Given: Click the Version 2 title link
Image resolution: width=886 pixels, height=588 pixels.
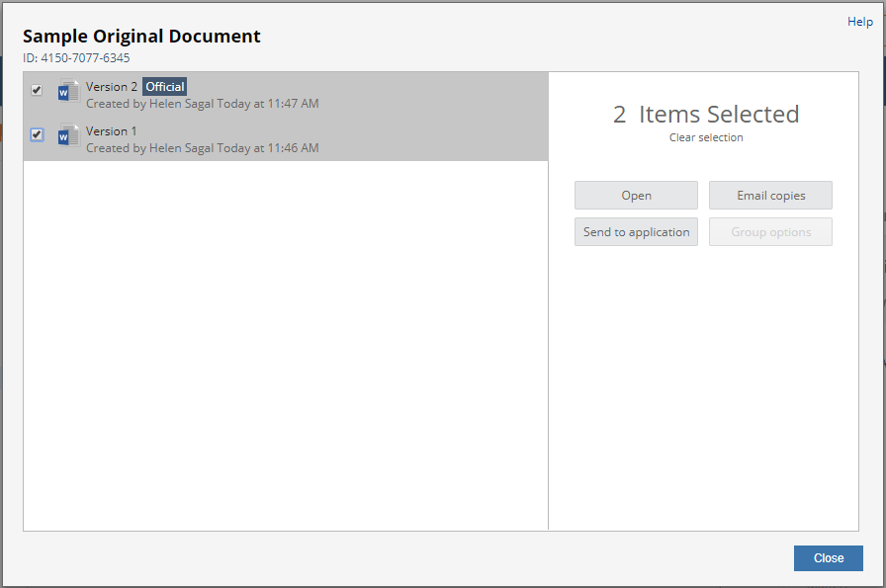Looking at the screenshot, I should pyautogui.click(x=111, y=86).
